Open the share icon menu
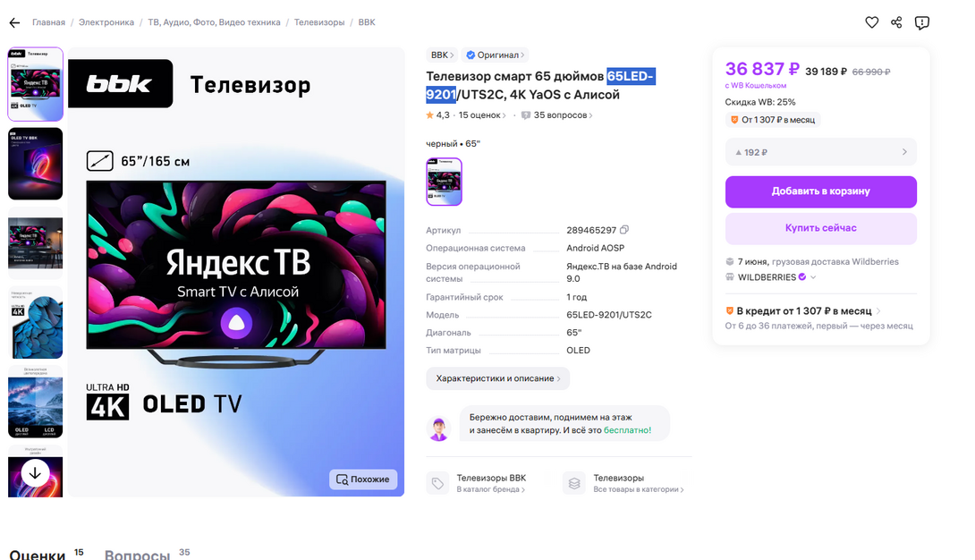This screenshot has width=975, height=560. tap(896, 22)
